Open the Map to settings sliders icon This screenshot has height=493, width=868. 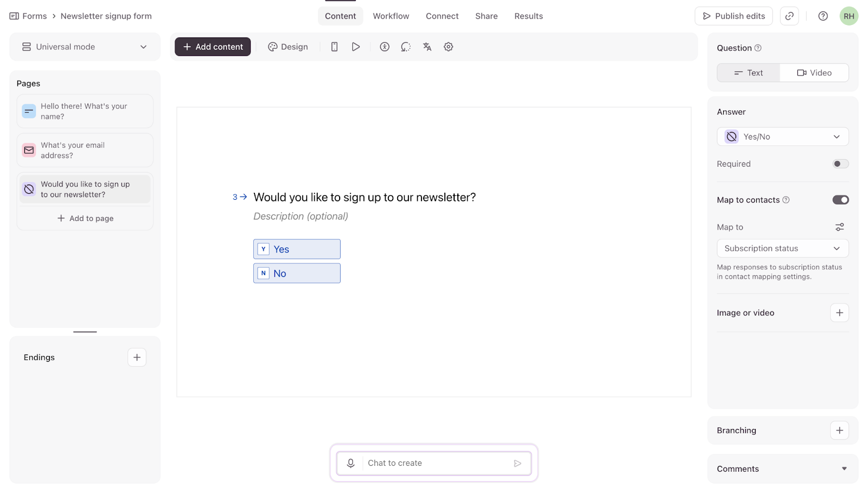pyautogui.click(x=839, y=227)
